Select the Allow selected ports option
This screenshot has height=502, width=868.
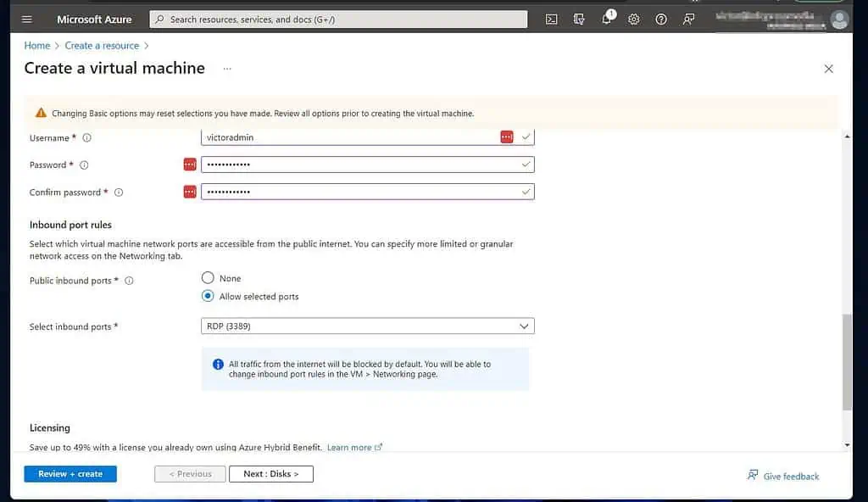click(x=208, y=295)
